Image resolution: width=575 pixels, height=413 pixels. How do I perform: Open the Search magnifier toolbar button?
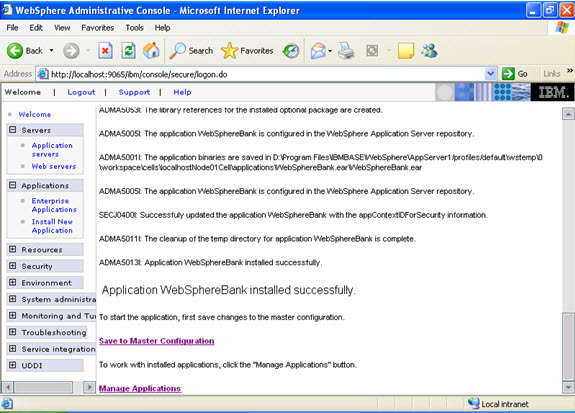click(191, 51)
